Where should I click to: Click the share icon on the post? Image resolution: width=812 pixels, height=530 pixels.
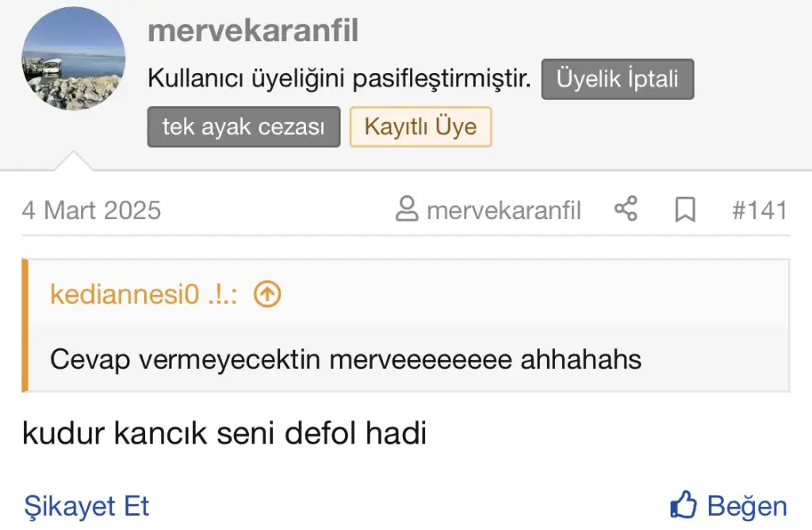626,210
